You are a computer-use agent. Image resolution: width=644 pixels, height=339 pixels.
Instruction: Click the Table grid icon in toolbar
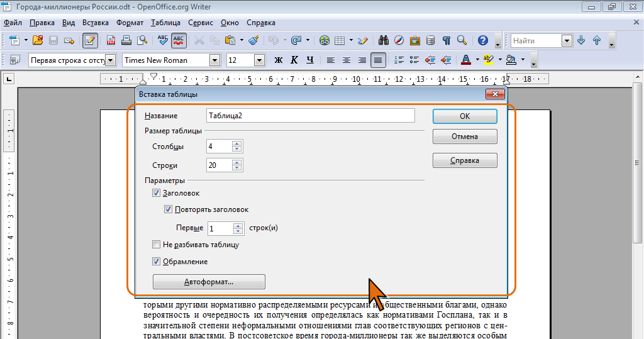(340, 40)
